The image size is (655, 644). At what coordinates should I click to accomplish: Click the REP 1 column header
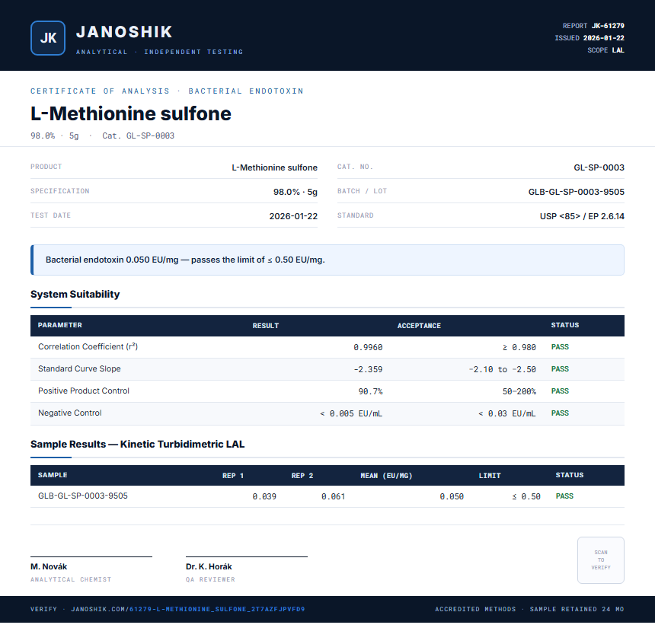coord(232,475)
